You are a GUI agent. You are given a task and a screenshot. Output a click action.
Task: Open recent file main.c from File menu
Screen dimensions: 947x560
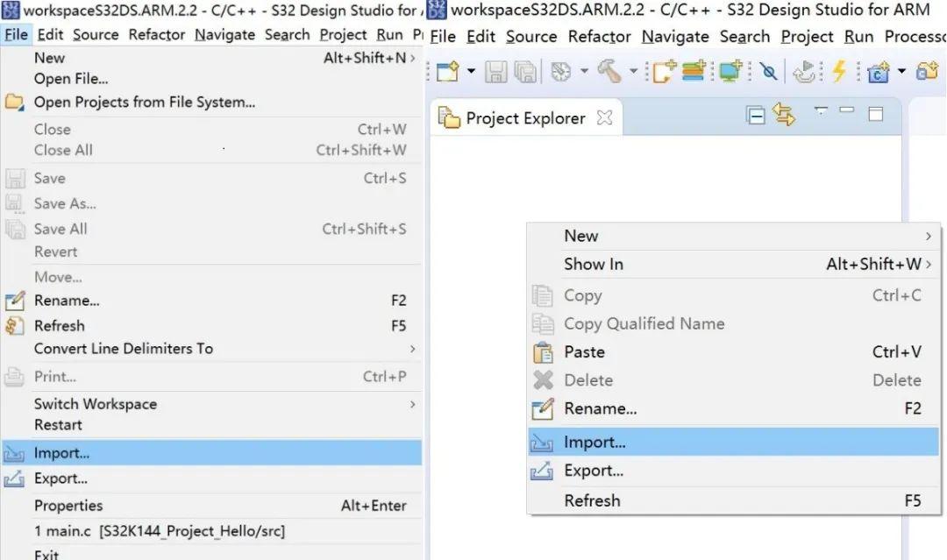point(159,531)
